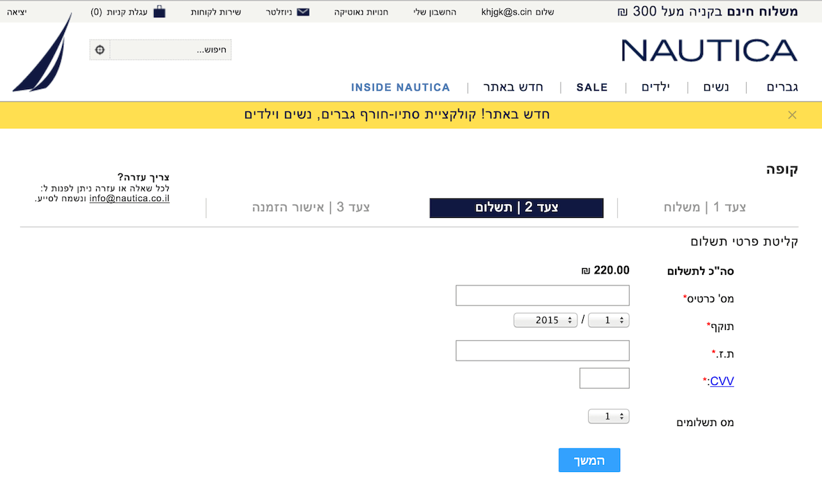Click the newsletter envelope icon
The width and height of the screenshot is (822, 504).
tap(303, 12)
